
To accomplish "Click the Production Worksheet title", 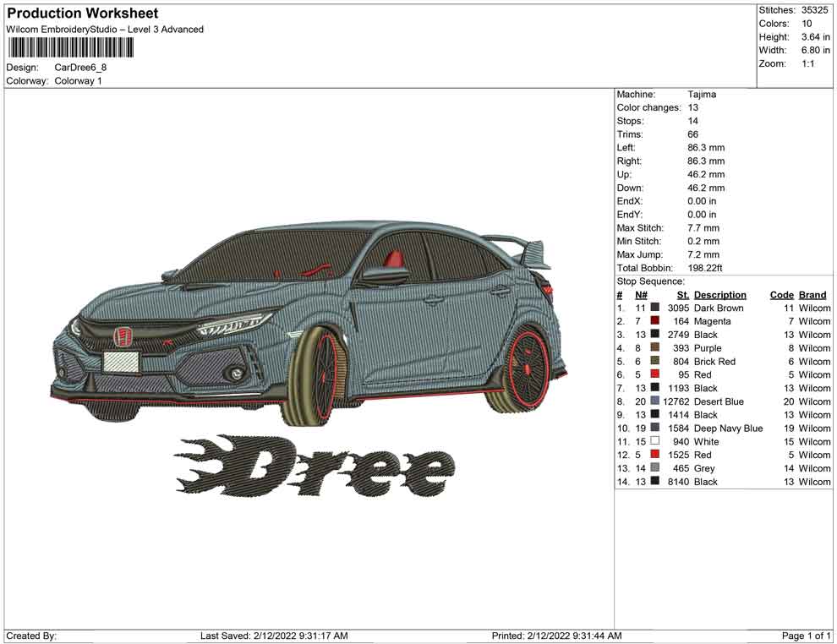I will click(82, 14).
